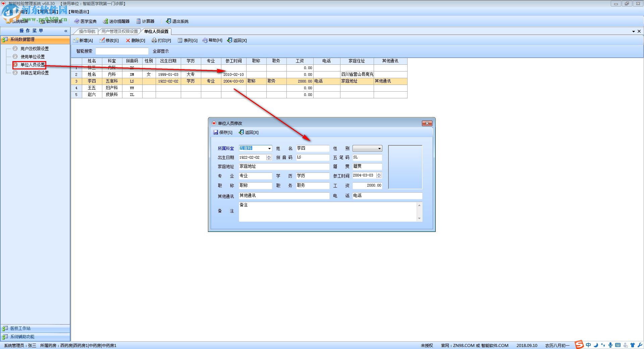Open the tab list dropdown arrow
This screenshot has width=644, height=349.
[634, 31]
